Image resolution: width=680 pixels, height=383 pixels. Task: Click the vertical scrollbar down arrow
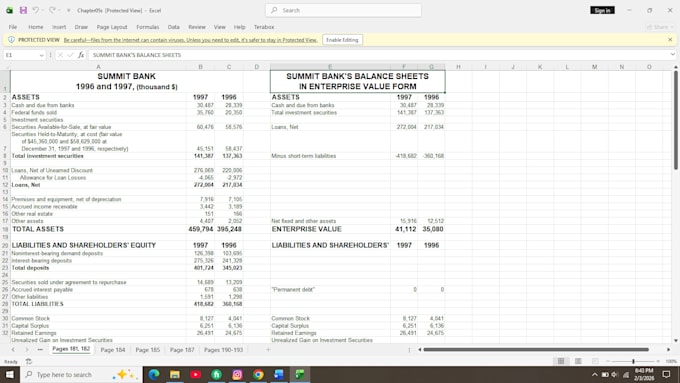pyautogui.click(x=676, y=340)
